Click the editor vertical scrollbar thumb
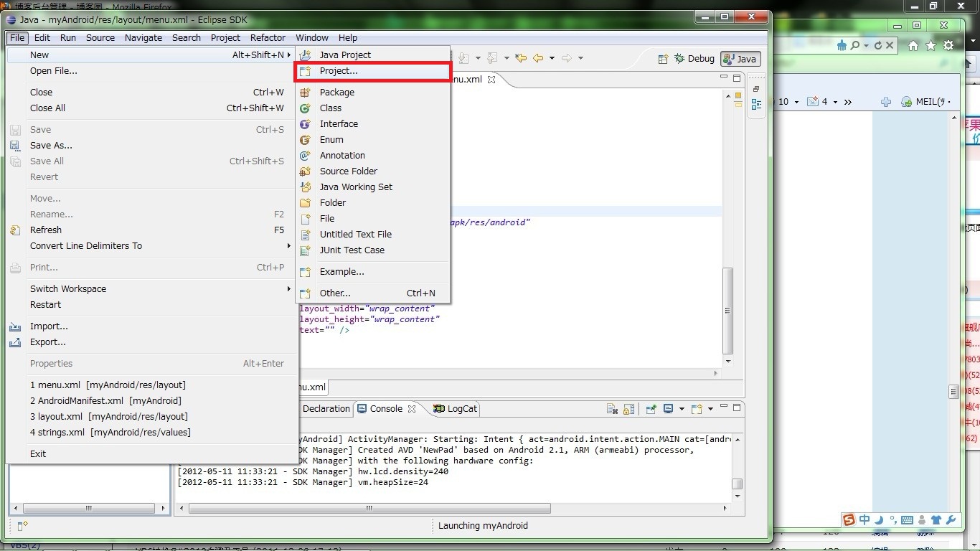Screen dimensions: 980x551 (728, 311)
